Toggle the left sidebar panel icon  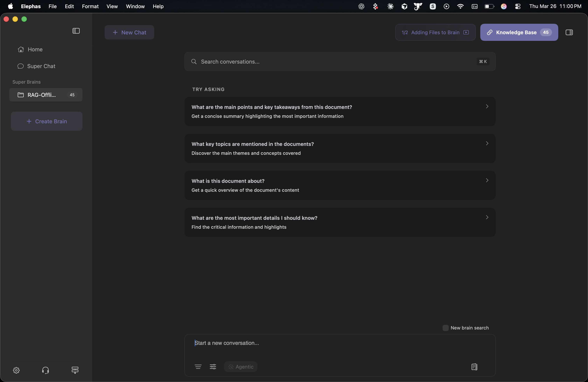pyautogui.click(x=76, y=31)
